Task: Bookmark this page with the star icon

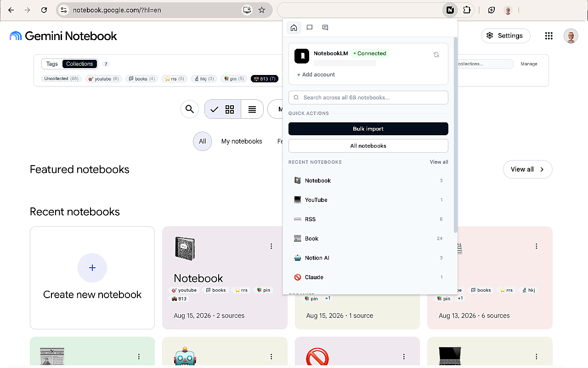Action: [x=262, y=10]
